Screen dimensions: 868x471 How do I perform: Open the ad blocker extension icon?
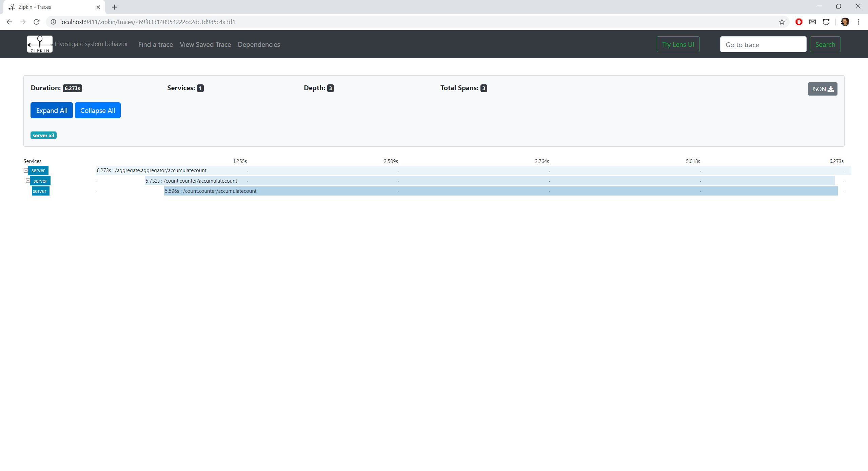799,22
